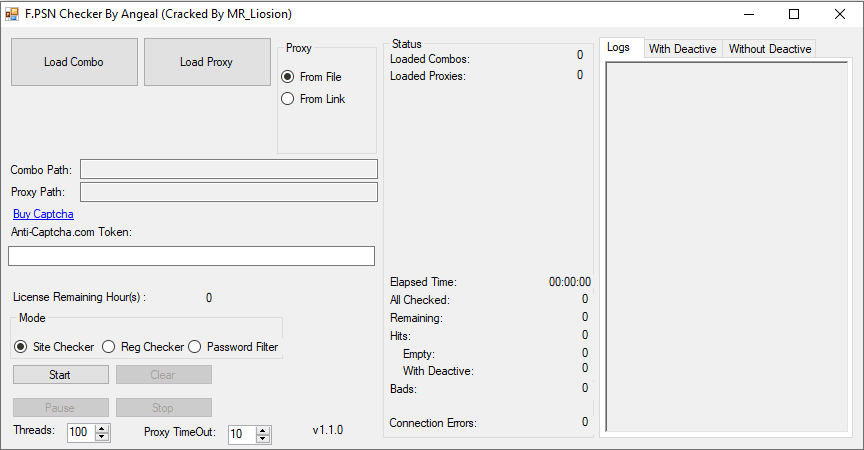Close the F.PSN Checker window
The height and width of the screenshot is (450, 864).
[x=840, y=14]
